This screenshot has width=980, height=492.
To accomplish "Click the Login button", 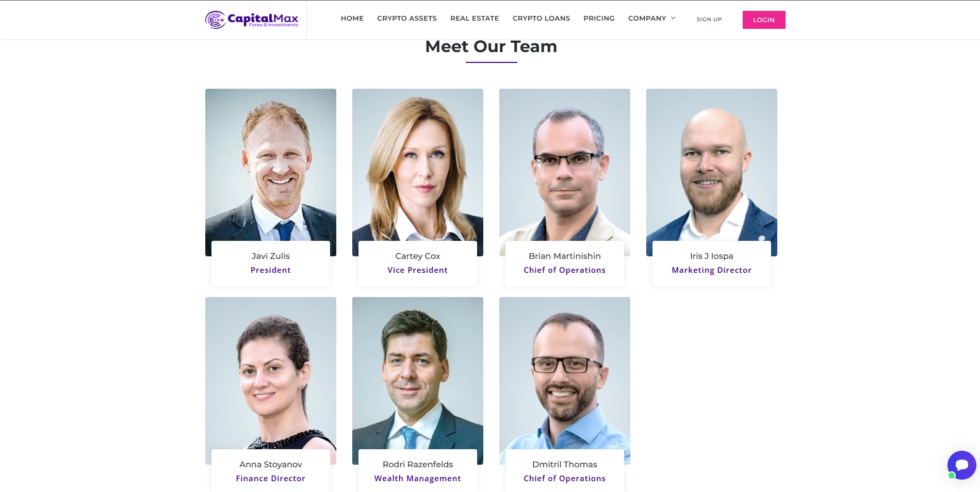I will (764, 20).
